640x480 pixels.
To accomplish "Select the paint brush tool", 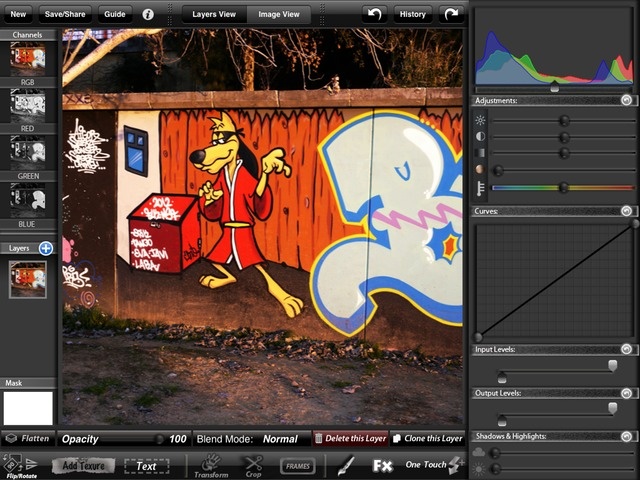I will tap(347, 466).
